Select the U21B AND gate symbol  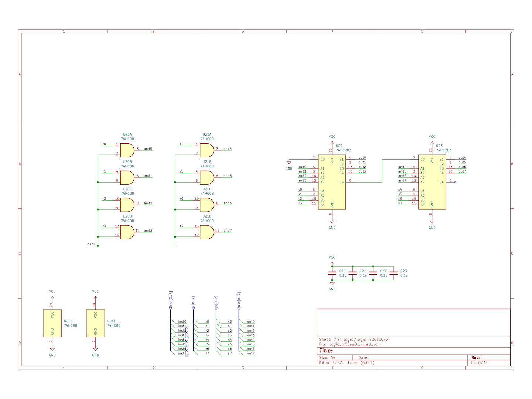(207, 178)
